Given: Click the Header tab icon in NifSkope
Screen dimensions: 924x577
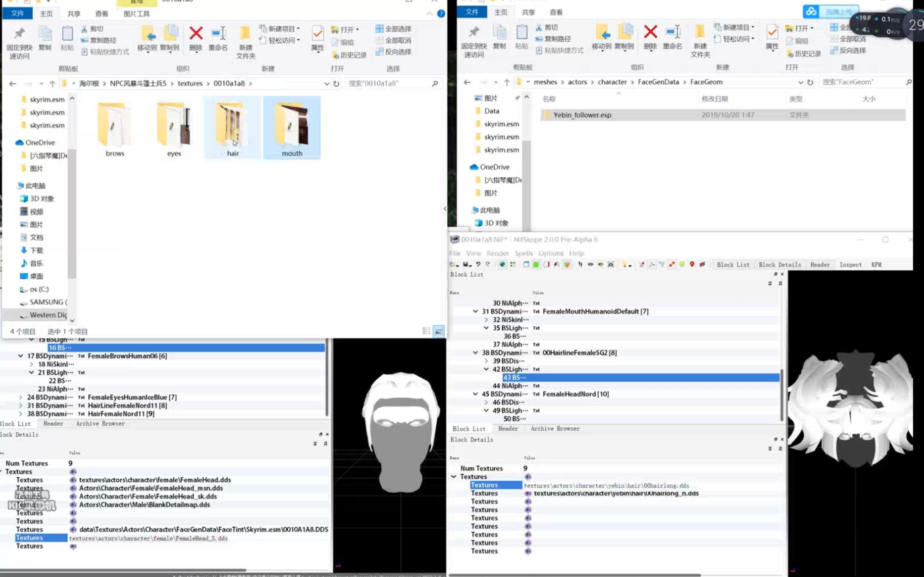Looking at the screenshot, I should [x=820, y=265].
